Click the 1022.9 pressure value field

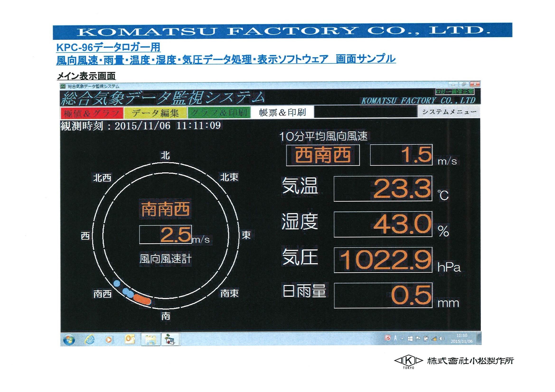coord(383,260)
